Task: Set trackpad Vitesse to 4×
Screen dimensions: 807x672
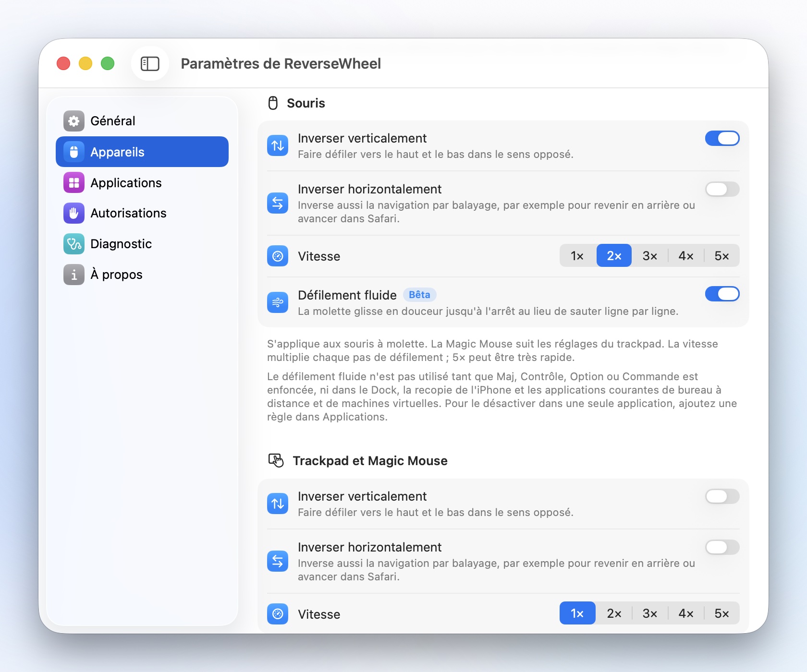Action: tap(686, 613)
